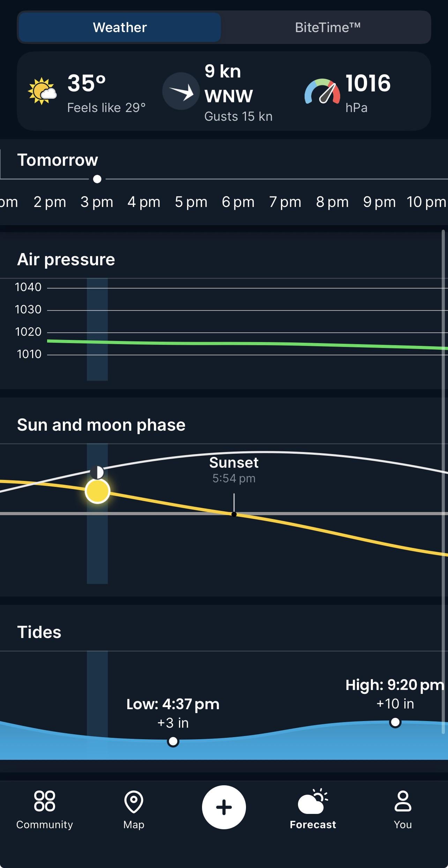Tap the timeline position dot under Tomorrow

[97, 179]
